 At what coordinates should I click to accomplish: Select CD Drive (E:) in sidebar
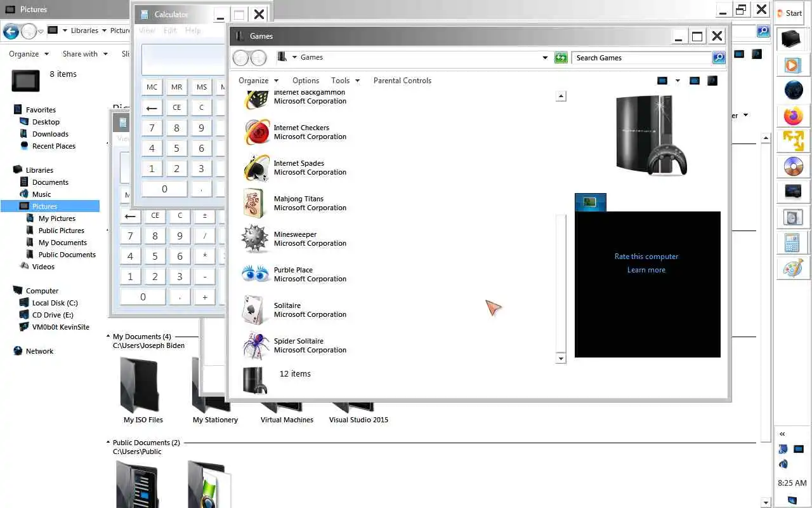pos(53,315)
